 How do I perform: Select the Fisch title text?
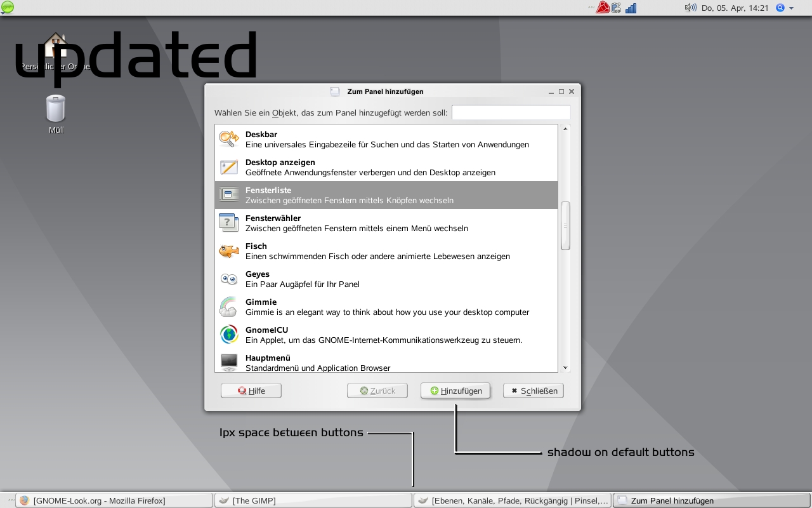pos(256,246)
